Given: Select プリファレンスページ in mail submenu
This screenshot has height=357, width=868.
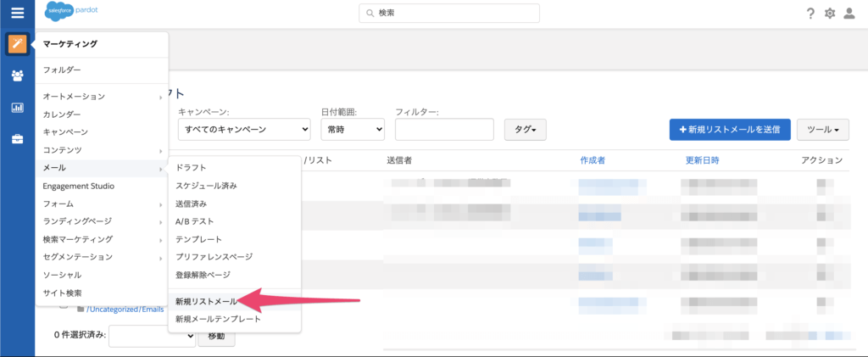Looking at the screenshot, I should [235, 257].
